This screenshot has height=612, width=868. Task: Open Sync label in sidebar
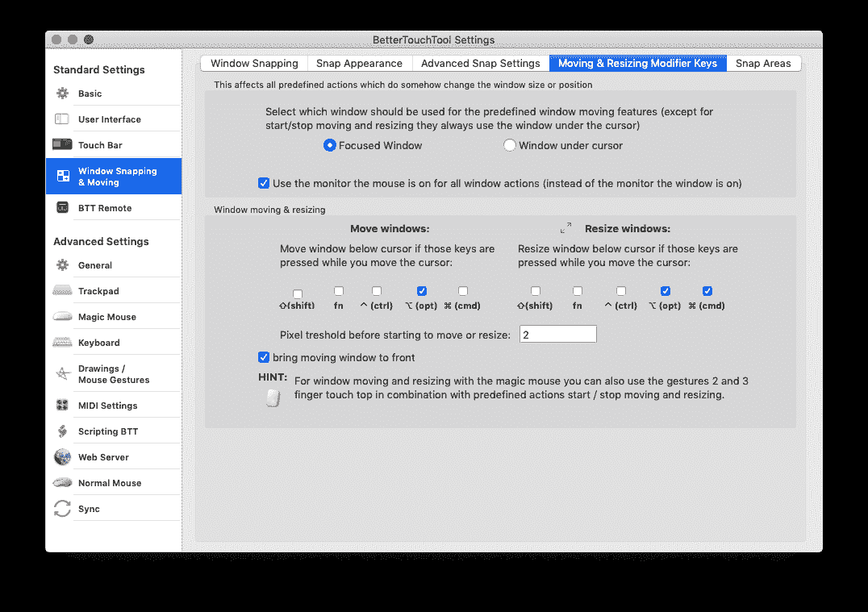(89, 509)
